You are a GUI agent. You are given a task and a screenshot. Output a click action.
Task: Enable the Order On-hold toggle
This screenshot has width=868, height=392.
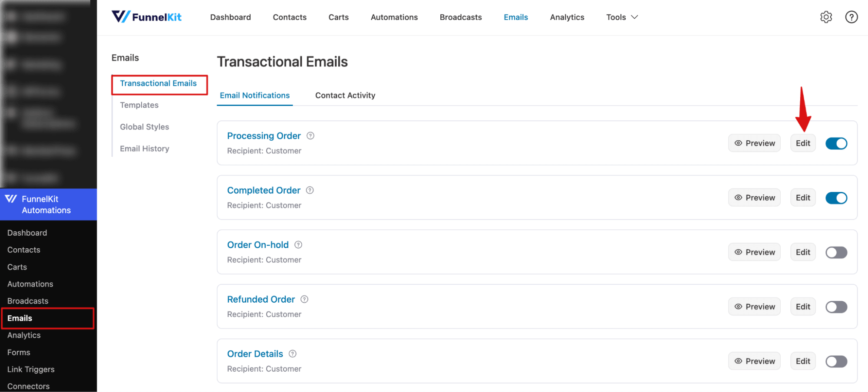pos(836,252)
